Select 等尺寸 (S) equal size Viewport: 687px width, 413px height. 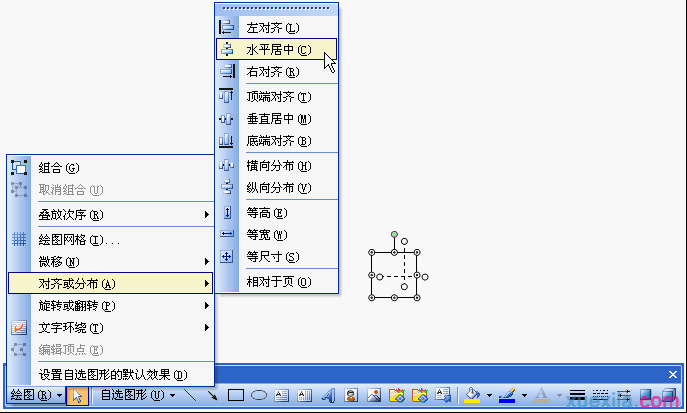coord(276,257)
